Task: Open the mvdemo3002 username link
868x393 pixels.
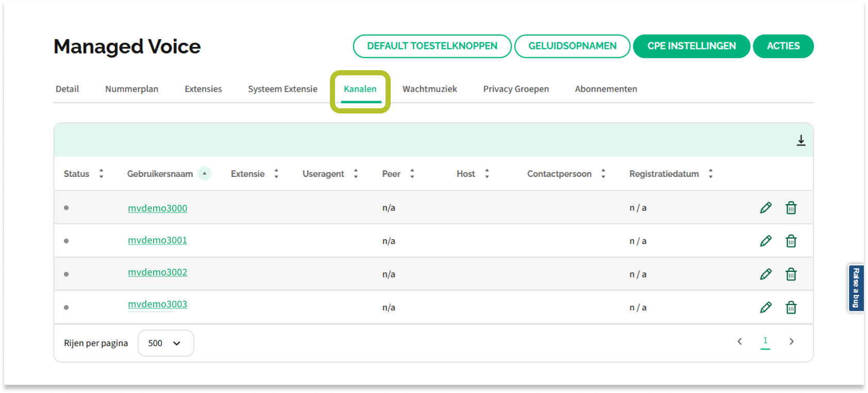Action: (x=157, y=272)
